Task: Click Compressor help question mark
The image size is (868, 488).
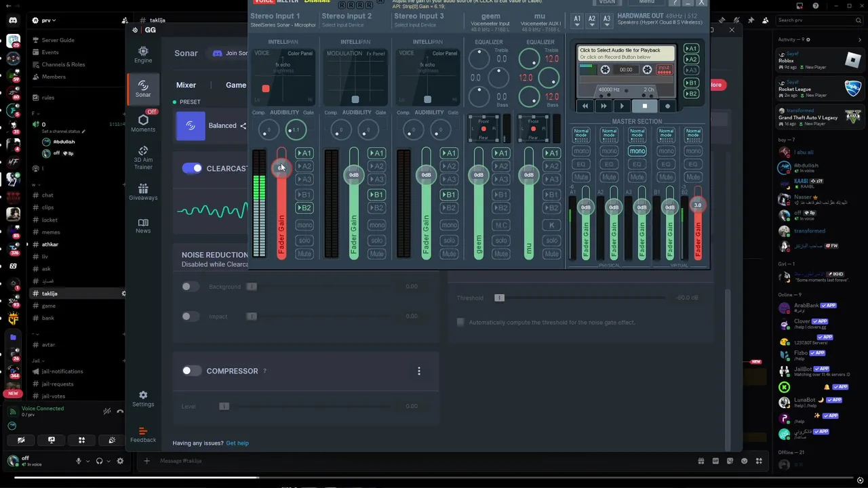Action: (x=264, y=371)
